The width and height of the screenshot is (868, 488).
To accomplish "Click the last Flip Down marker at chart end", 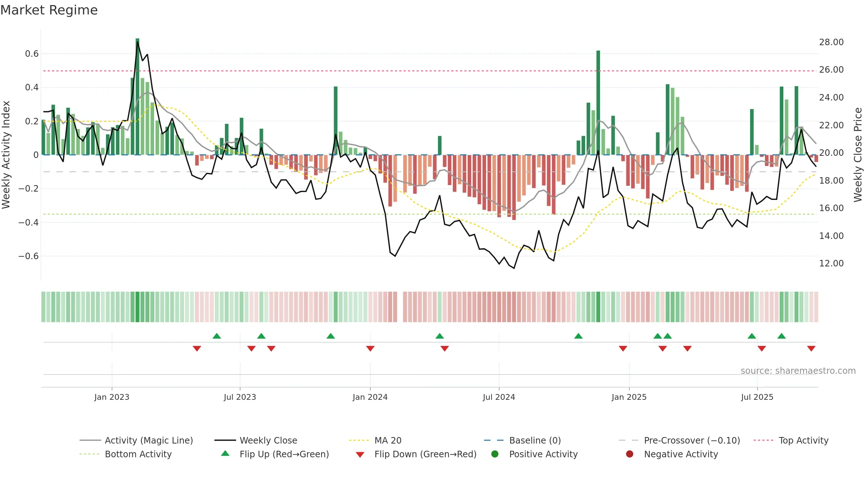I will point(811,348).
